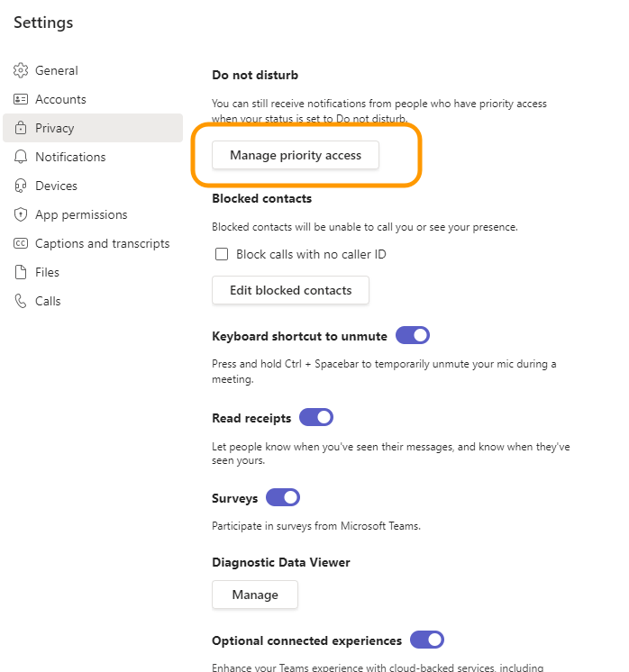Disable the Read receipts toggle

[316, 417]
